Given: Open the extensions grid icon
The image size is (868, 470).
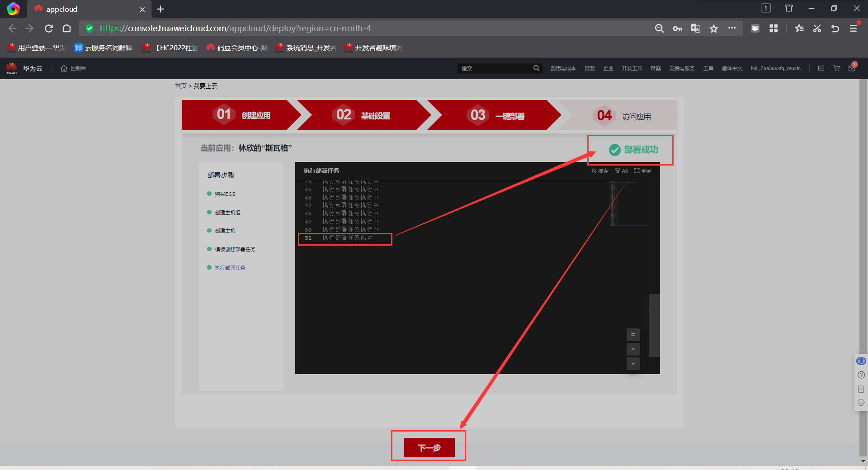Looking at the screenshot, I should (x=774, y=28).
